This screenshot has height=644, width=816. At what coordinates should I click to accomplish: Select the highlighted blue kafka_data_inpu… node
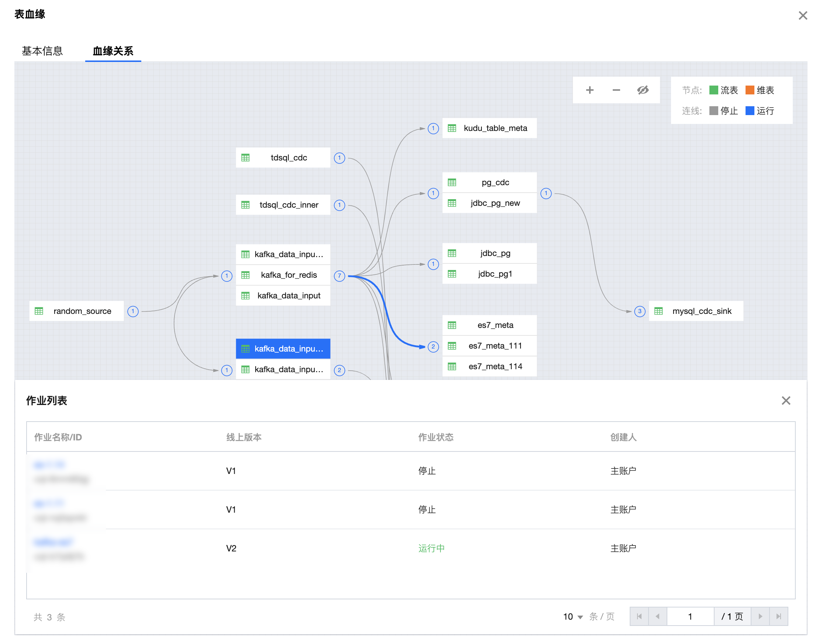tap(283, 349)
